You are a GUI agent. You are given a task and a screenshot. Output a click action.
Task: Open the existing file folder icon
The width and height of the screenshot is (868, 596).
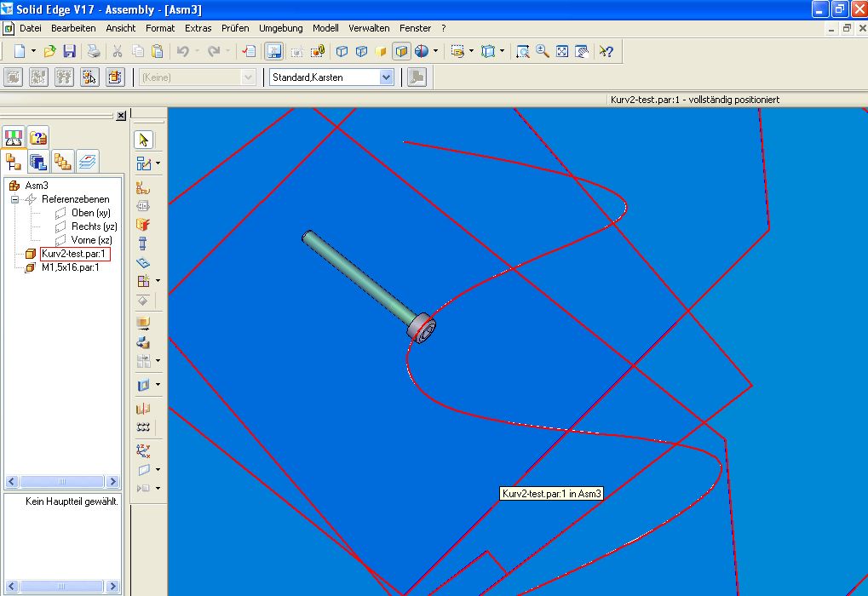[50, 51]
